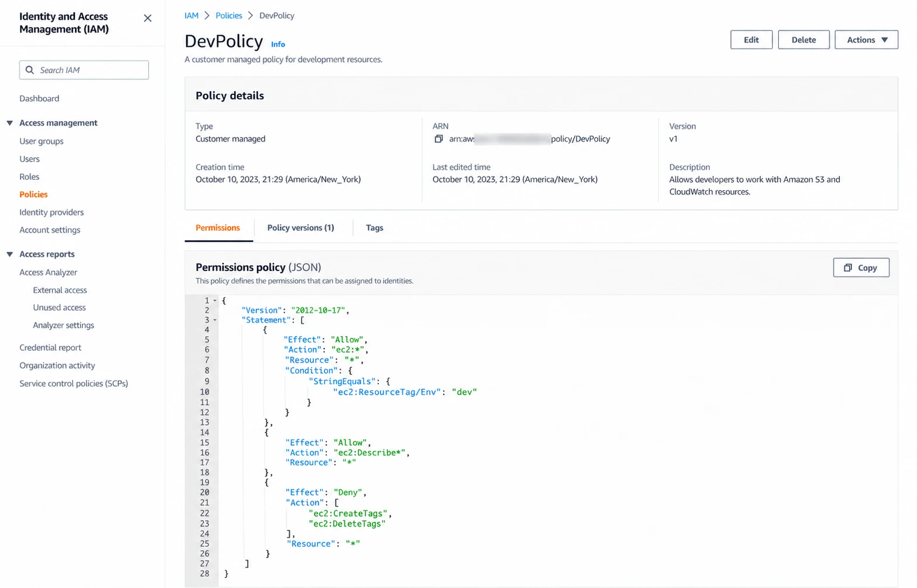The image size is (917, 588).
Task: Click the "ec2:Describe*" action value
Action: click(x=369, y=453)
